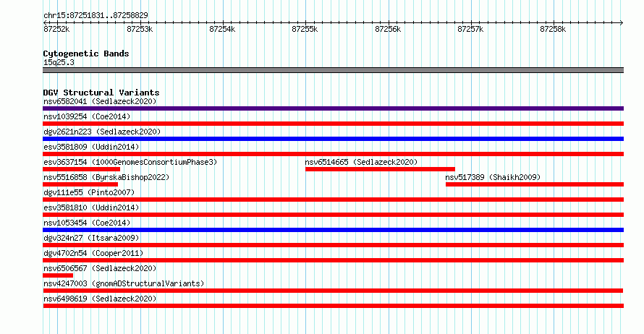Click the blue dgv2621n223 variant bar
The width and height of the screenshot is (644, 334).
[333, 139]
